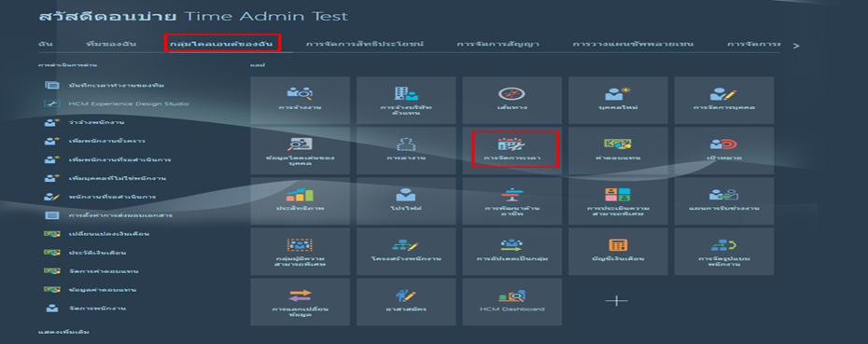Open the Workforce Structures (โครงสร้างพนักงาน) tile
The image size is (868, 344).
[x=406, y=251]
